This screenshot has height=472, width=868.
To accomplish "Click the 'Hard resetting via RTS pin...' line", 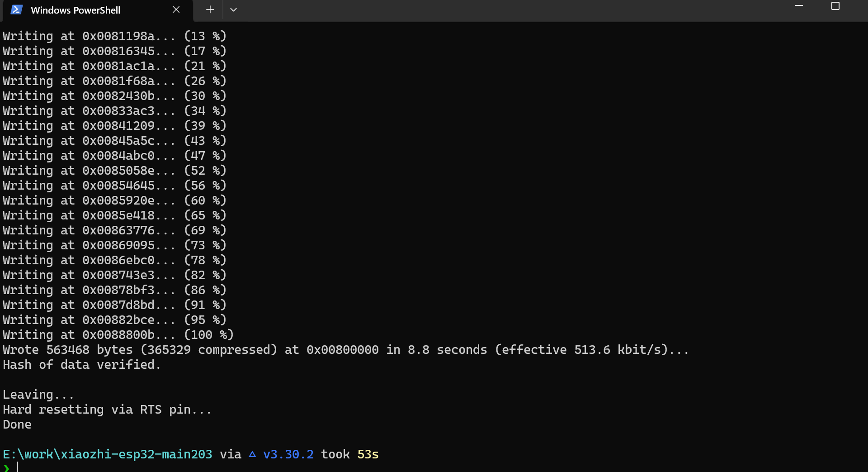I will pyautogui.click(x=107, y=410).
